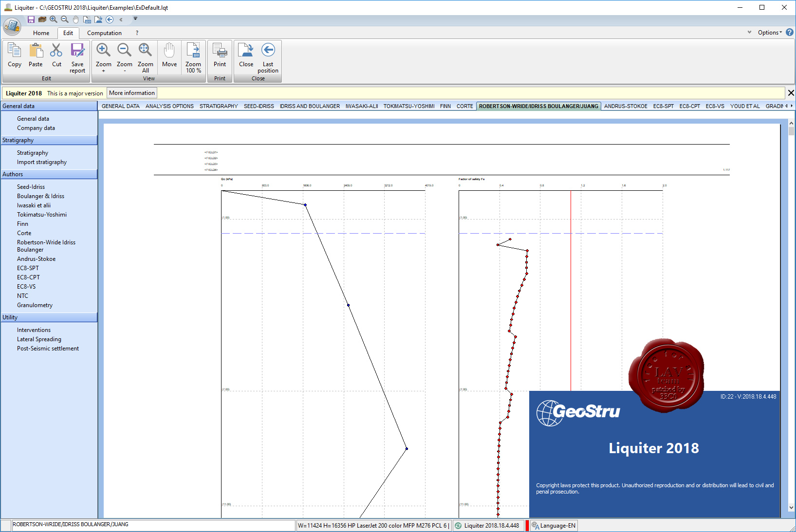
Task: Open the ? ribbon tab
Action: tap(137, 33)
